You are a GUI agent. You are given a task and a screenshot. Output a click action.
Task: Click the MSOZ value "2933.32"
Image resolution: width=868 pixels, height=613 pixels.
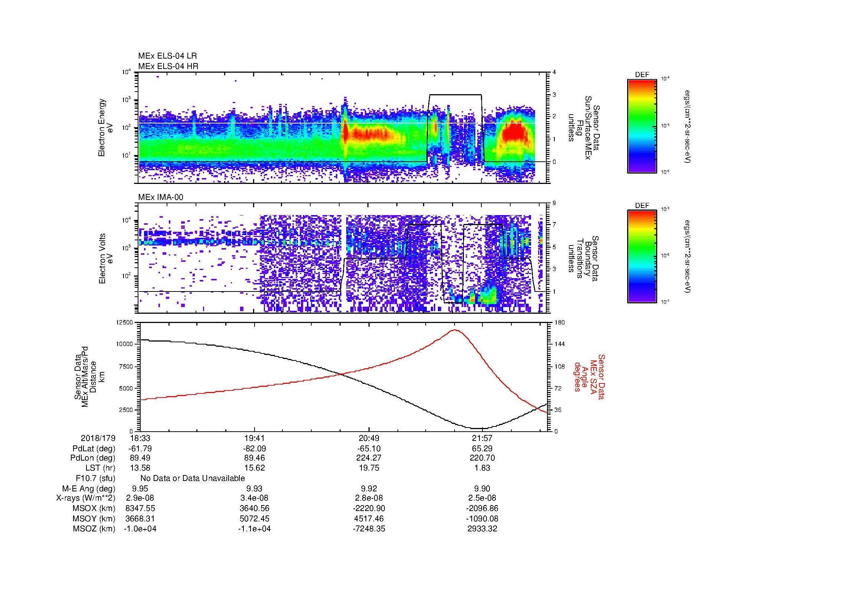coord(482,529)
